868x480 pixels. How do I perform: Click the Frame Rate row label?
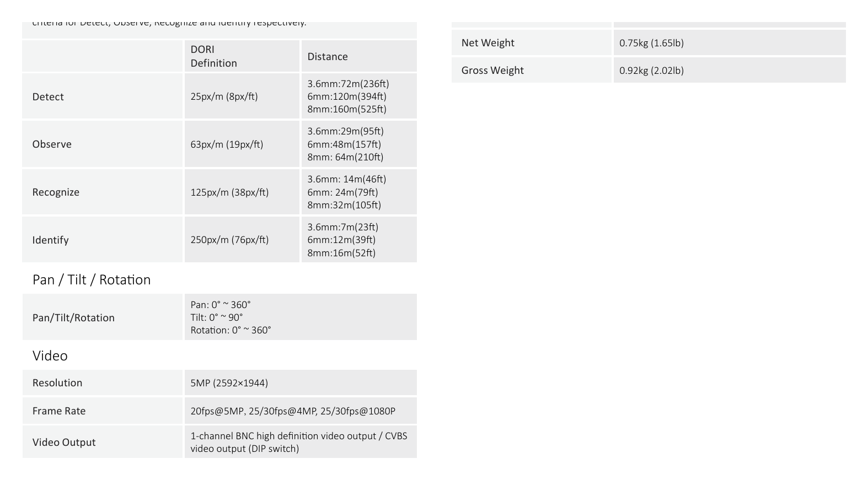[x=59, y=411]
